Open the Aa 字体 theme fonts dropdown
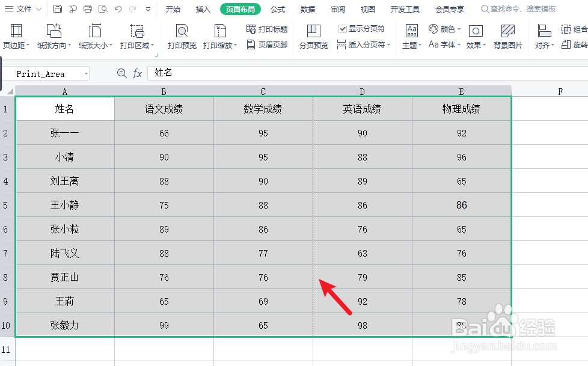588x366 pixels. [x=444, y=44]
